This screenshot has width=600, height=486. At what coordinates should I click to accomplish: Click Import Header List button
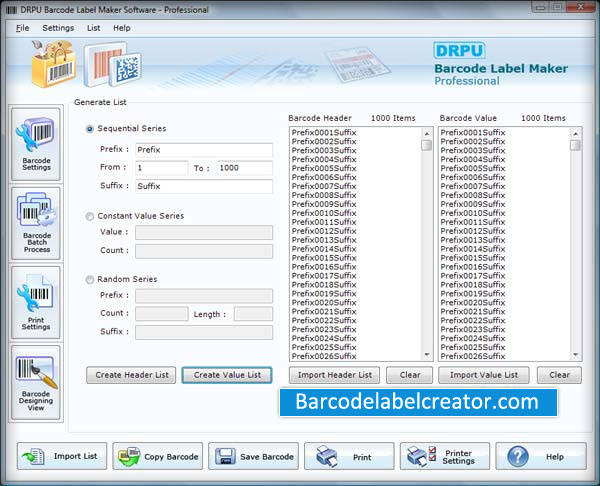click(334, 375)
